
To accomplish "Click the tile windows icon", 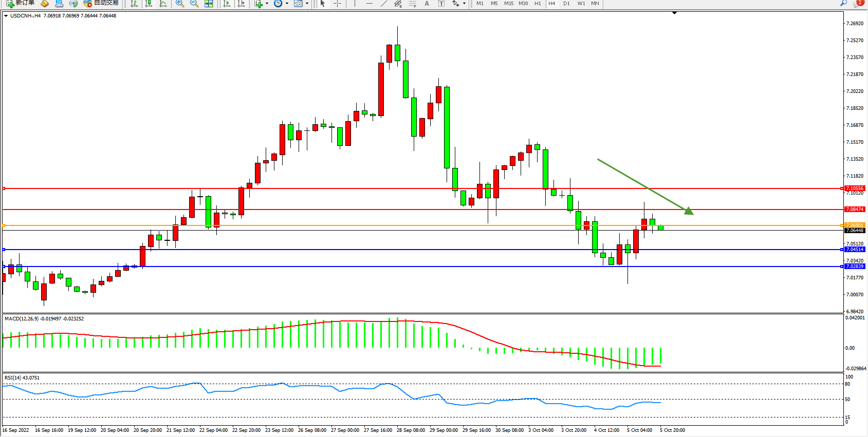I will pos(209,4).
